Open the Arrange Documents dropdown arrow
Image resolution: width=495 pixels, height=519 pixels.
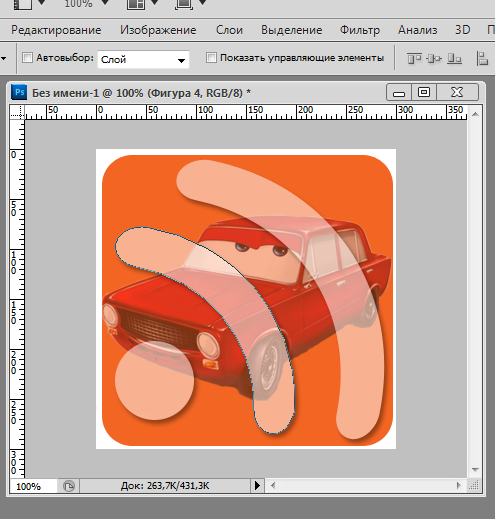[x=155, y=3]
